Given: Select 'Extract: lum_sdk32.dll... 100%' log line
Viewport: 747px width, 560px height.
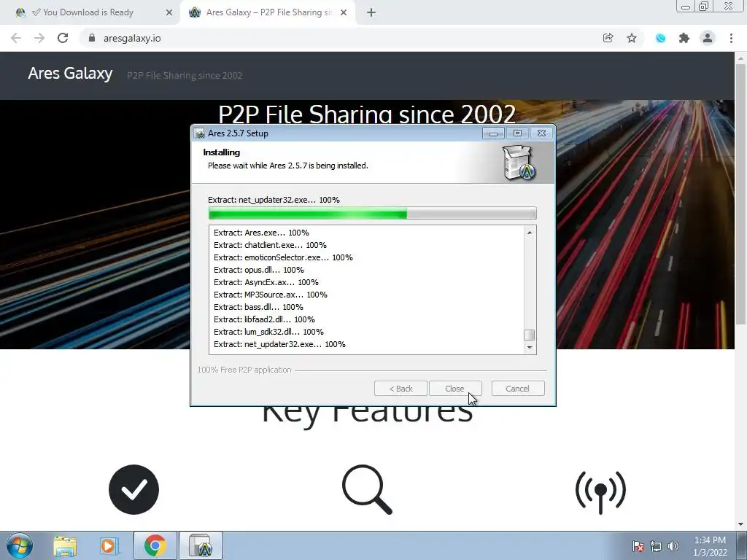Looking at the screenshot, I should pyautogui.click(x=268, y=332).
